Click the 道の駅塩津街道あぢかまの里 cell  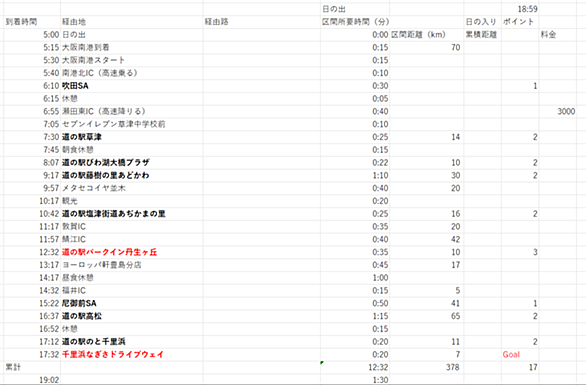point(132,213)
